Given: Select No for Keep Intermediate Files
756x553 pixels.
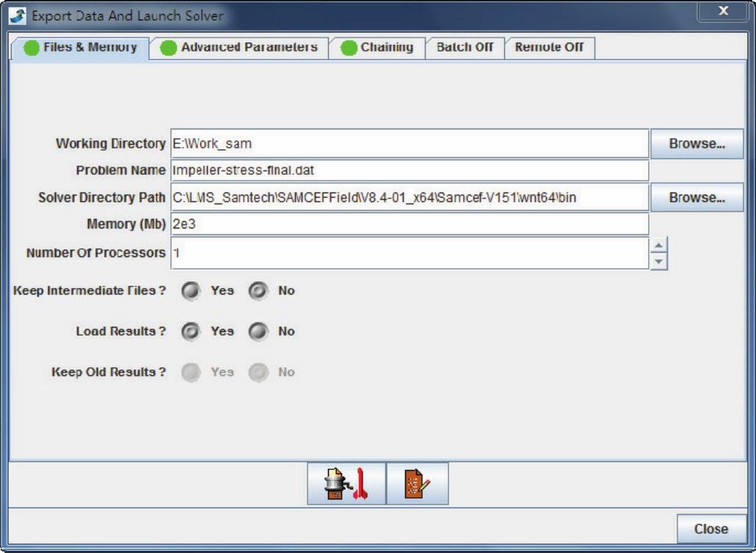Looking at the screenshot, I should 258,291.
